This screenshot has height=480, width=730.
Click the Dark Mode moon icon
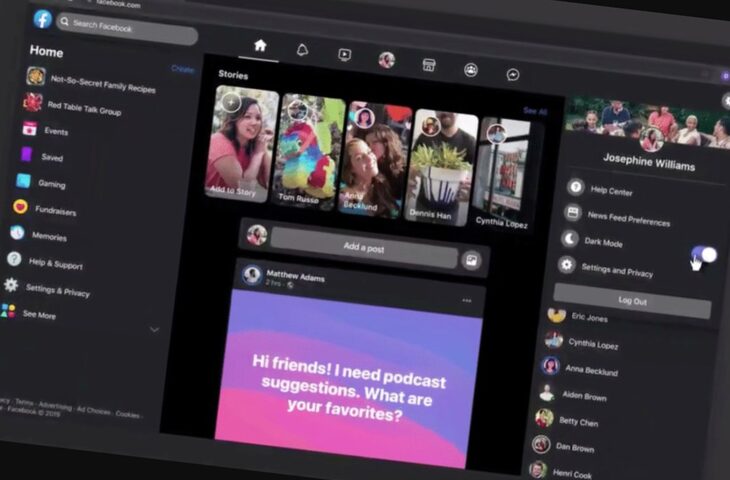click(x=570, y=239)
